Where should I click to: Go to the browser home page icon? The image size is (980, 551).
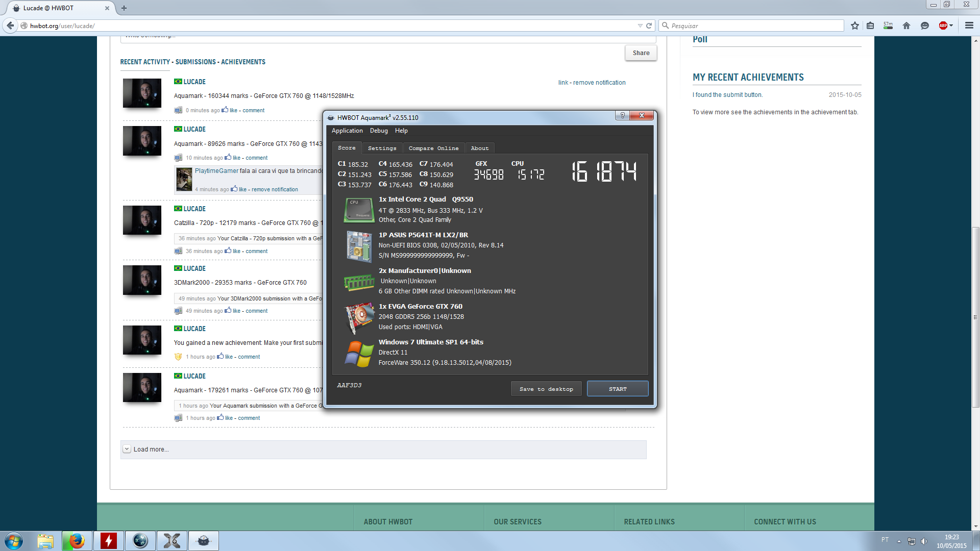pyautogui.click(x=906, y=26)
